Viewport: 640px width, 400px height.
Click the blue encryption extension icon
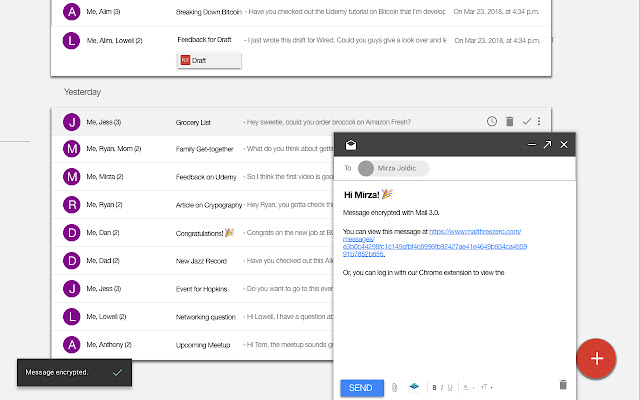414,387
